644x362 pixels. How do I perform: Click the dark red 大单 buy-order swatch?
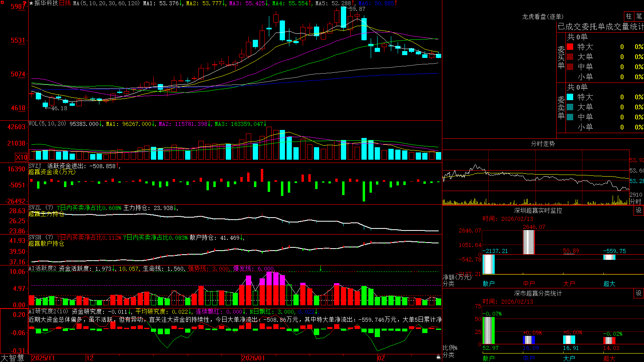(x=570, y=57)
